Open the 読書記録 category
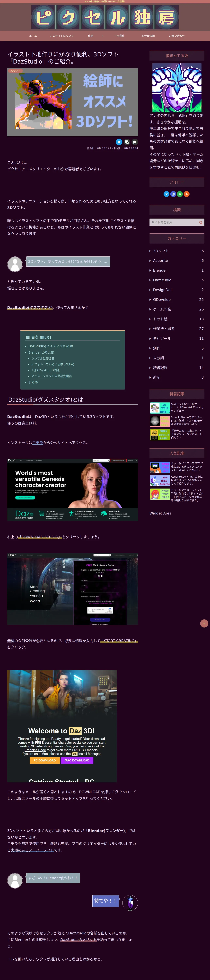 point(177,368)
